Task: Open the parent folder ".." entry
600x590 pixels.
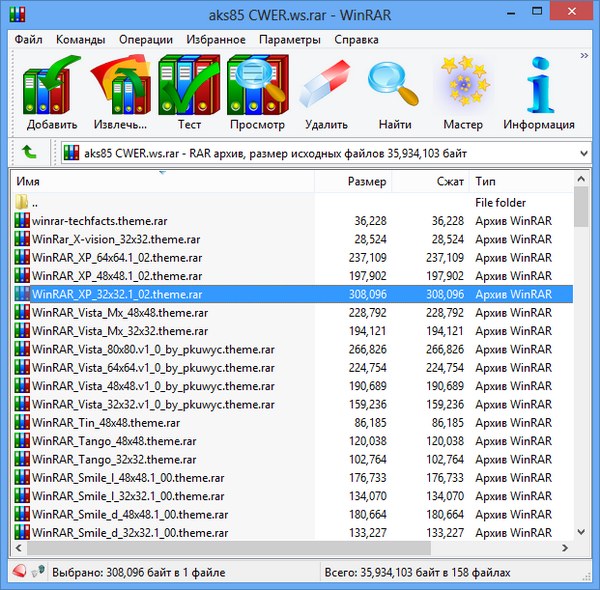Action: point(35,202)
